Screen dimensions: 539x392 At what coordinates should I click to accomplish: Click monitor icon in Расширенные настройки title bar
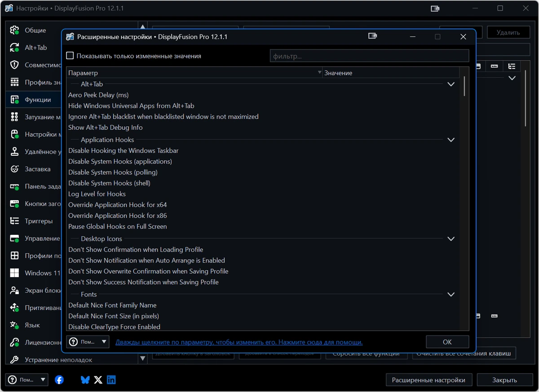pyautogui.click(x=372, y=36)
